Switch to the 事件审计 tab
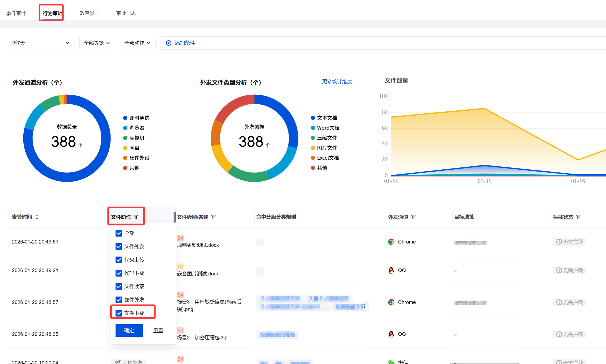The image size is (606, 364). (x=16, y=13)
